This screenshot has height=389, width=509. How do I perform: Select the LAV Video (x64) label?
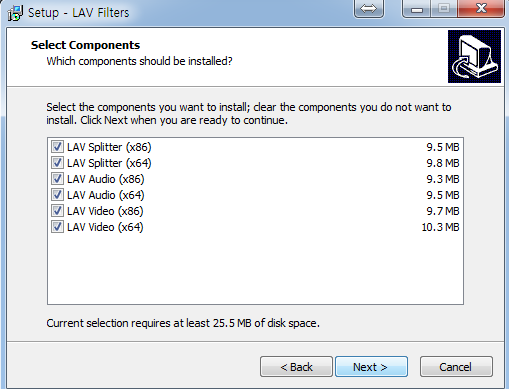click(105, 227)
